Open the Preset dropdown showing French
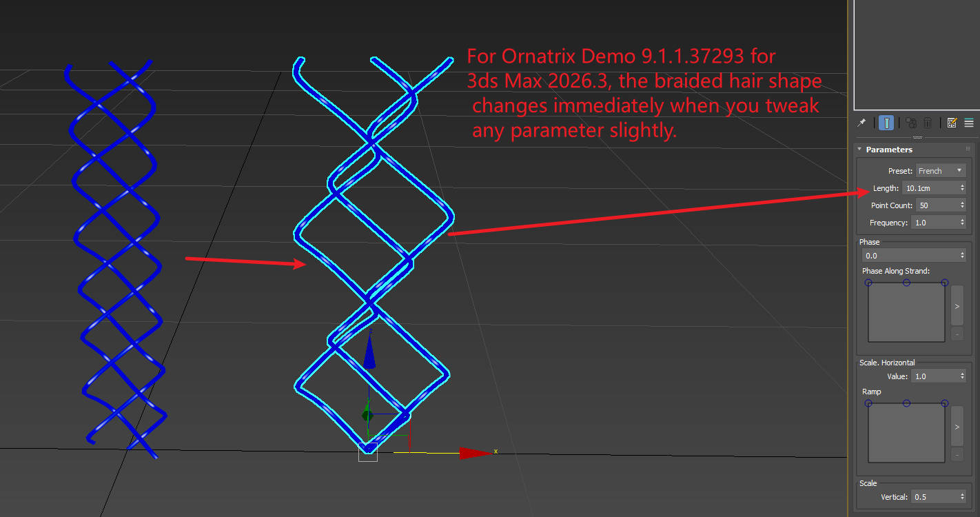Image resolution: width=980 pixels, height=517 pixels. pyautogui.click(x=941, y=170)
